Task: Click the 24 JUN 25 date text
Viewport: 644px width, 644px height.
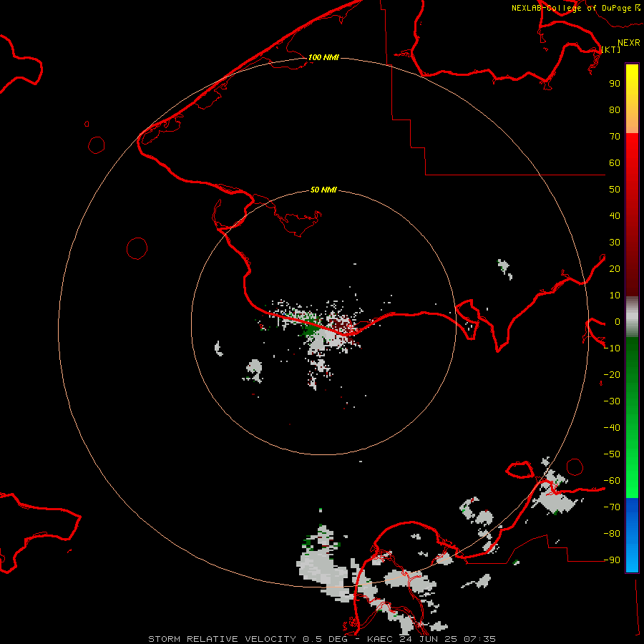Action: (428, 639)
